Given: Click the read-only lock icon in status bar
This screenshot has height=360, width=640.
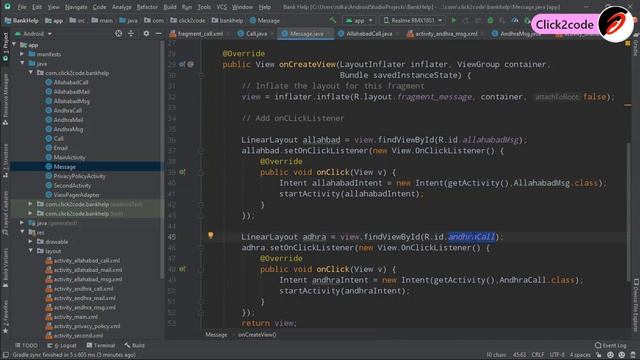Looking at the screenshot, I should pos(598,355).
